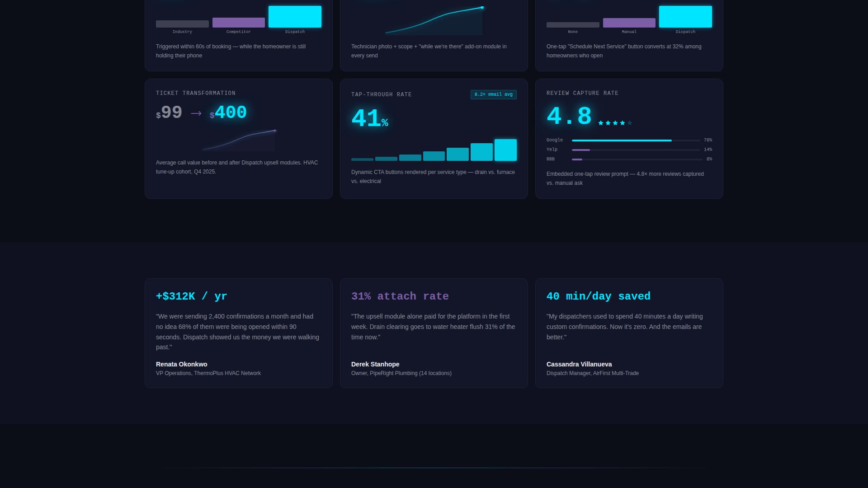868x488 pixels.
Task: Click Renata Okonkwo's name in her testimonial
Action: (x=181, y=364)
